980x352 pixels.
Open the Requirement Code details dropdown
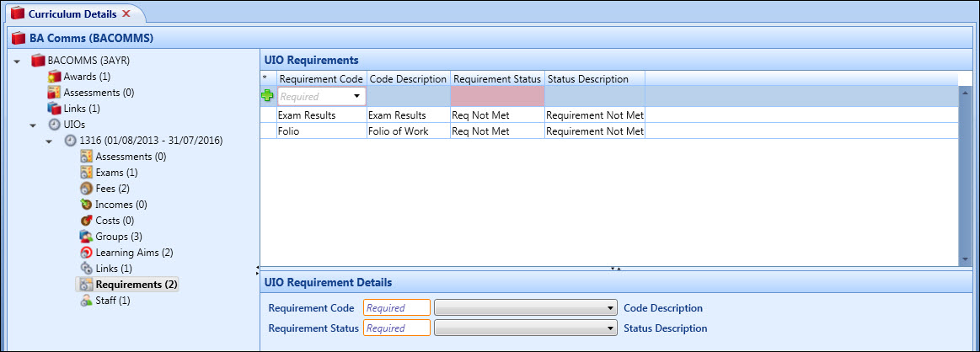527,307
